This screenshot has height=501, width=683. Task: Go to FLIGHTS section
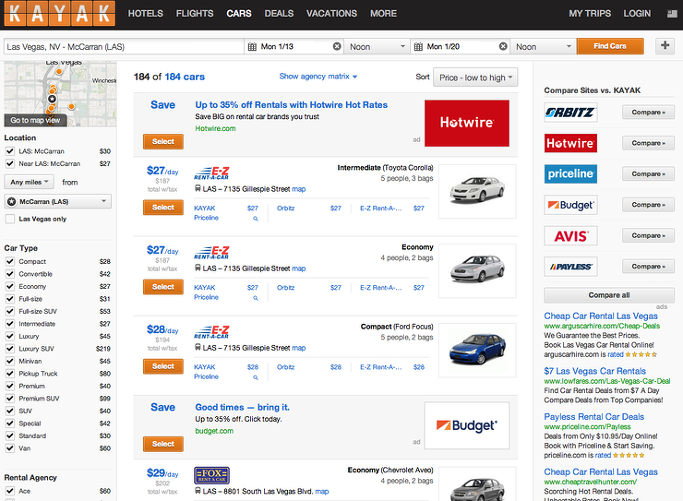point(195,14)
